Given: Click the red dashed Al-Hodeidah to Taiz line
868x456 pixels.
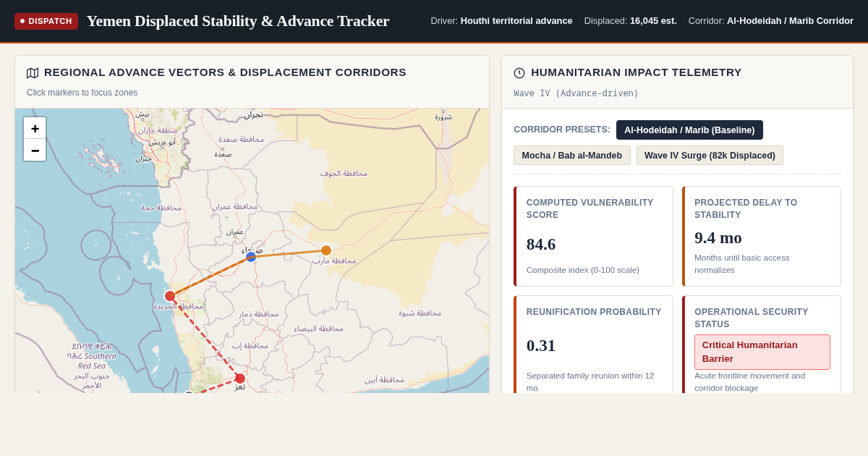Looking at the screenshot, I should [x=205, y=337].
